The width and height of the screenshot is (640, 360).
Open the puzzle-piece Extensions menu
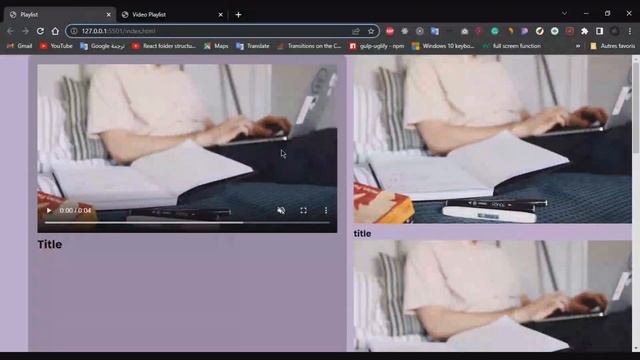[584, 31]
